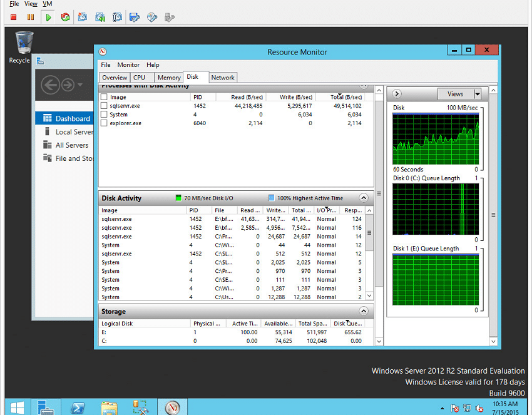Sort Disk Activity by I/O Priority column
Viewport: 532px width, 415px height.
pyautogui.click(x=327, y=210)
